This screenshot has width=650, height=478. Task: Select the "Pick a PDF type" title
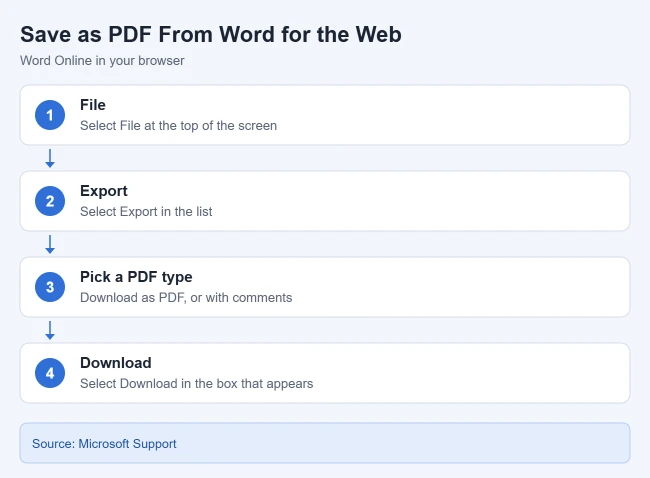(136, 277)
